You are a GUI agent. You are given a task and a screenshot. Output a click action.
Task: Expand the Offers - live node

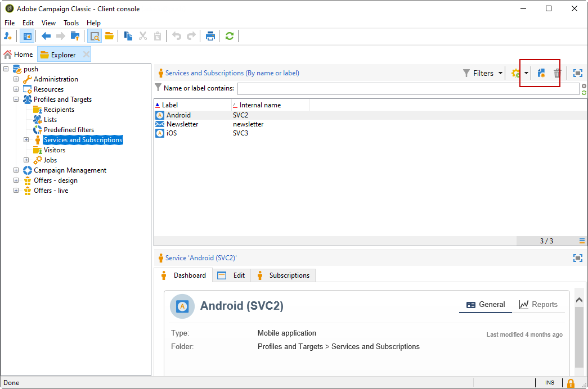pyautogui.click(x=16, y=191)
